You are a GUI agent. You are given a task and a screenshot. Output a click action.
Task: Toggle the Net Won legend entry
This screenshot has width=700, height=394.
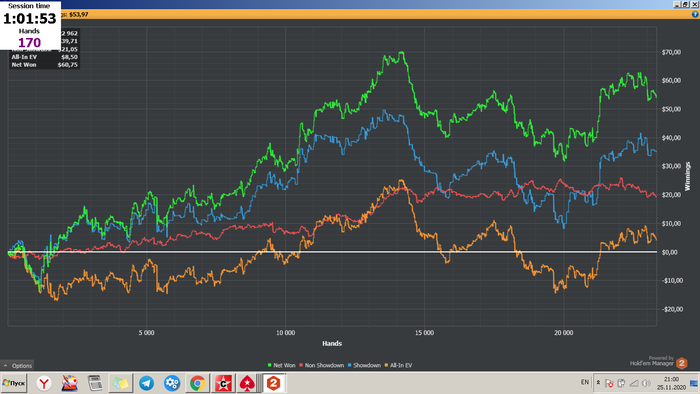point(281,365)
